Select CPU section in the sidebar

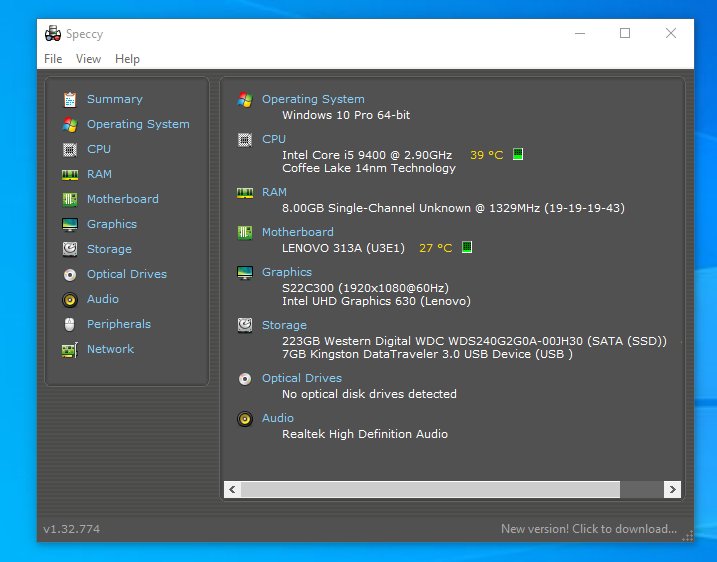pos(99,149)
